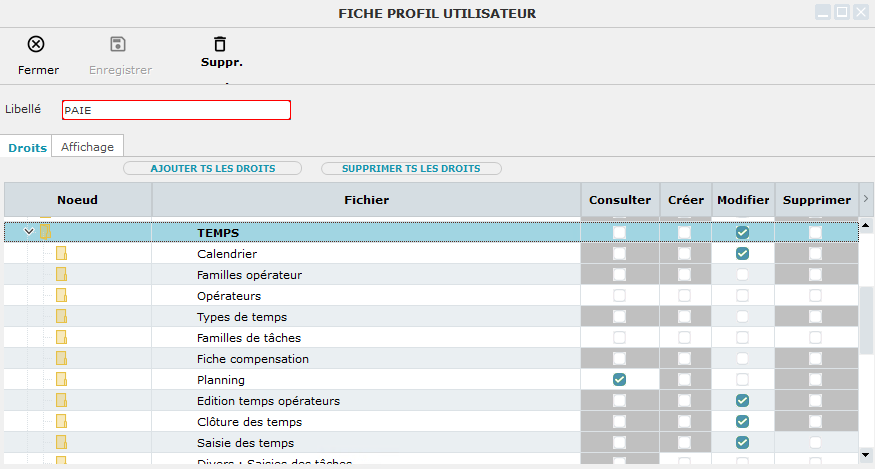Screen dimensions: 875x469
Task: Click the folder icon beside Planning
Action: [x=61, y=380]
